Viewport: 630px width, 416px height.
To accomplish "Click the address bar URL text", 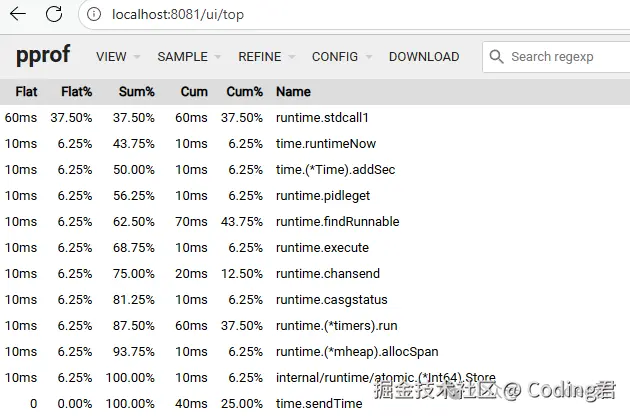I will [177, 15].
